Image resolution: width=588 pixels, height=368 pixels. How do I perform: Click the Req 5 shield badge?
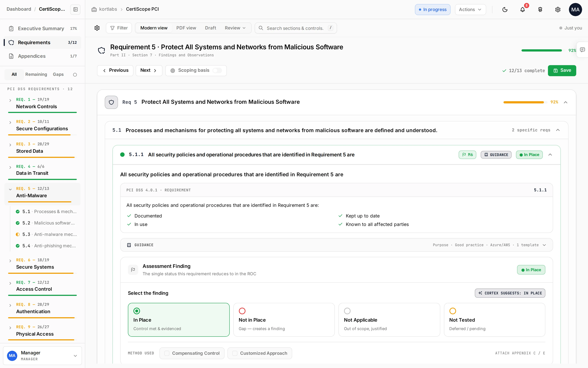[x=111, y=102]
